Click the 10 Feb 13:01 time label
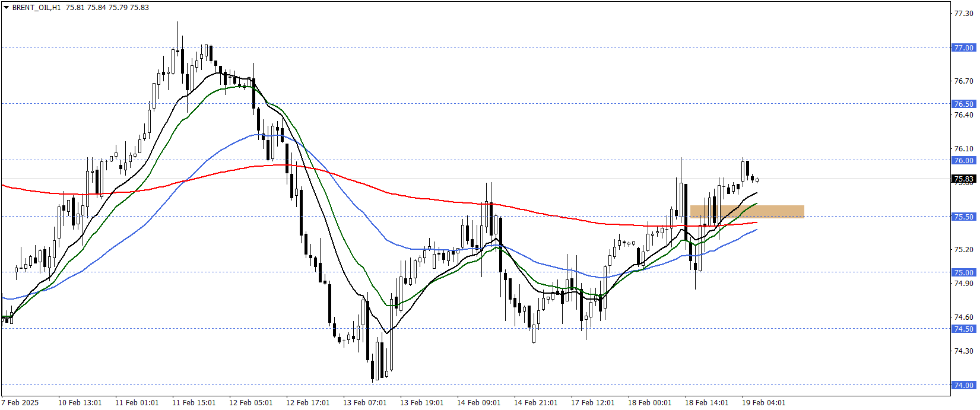Viewport: 980px width, 410px height. click(x=80, y=402)
